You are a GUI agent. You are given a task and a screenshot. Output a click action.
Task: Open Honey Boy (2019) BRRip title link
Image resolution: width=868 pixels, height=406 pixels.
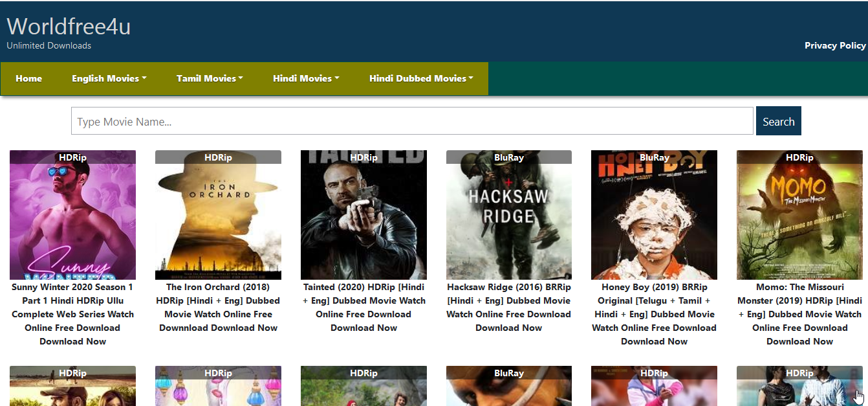pyautogui.click(x=654, y=314)
